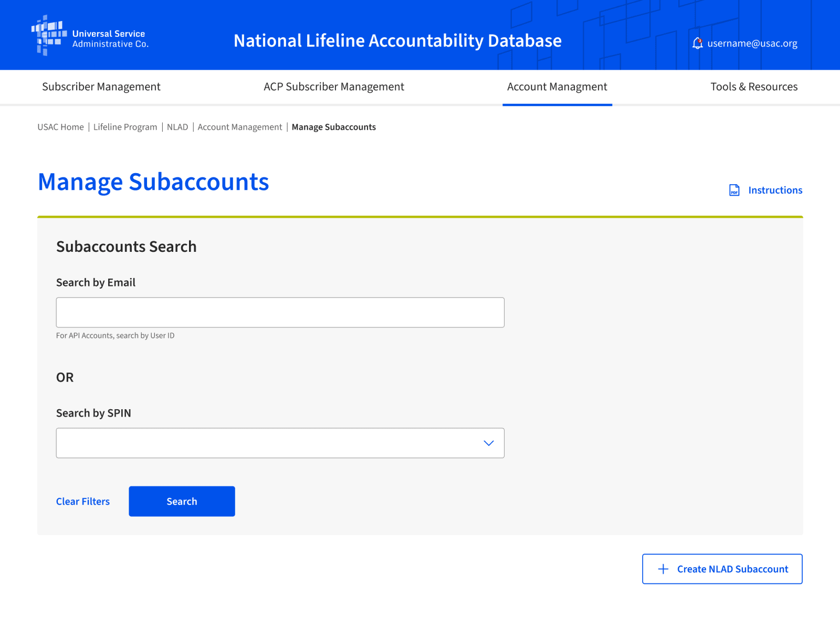Focus the Search by Email field

[x=280, y=313]
